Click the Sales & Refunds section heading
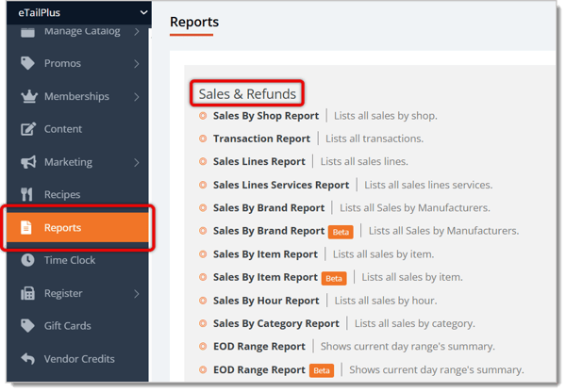This screenshot has height=392, width=566. coord(247,94)
